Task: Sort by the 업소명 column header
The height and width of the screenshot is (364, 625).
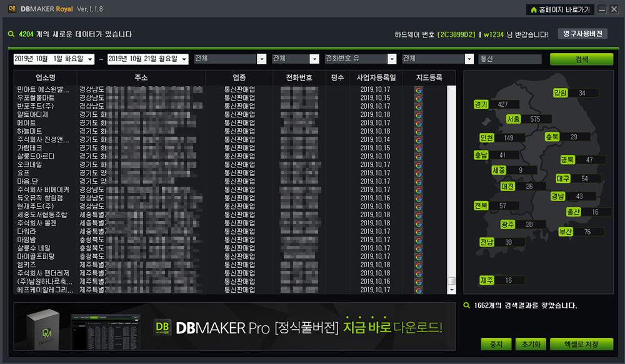Action: click(x=46, y=77)
